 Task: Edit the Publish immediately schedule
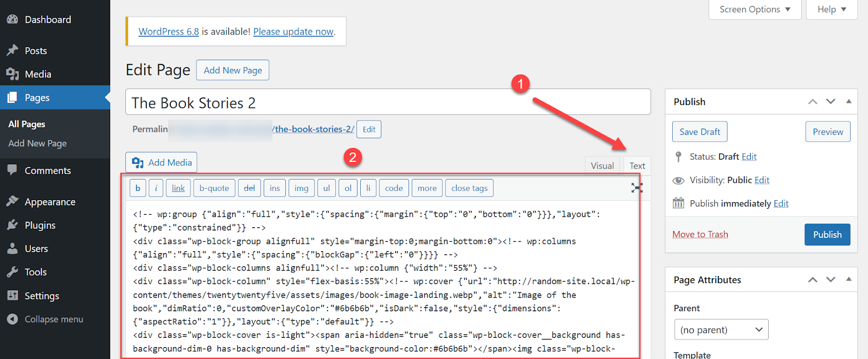[x=781, y=203]
